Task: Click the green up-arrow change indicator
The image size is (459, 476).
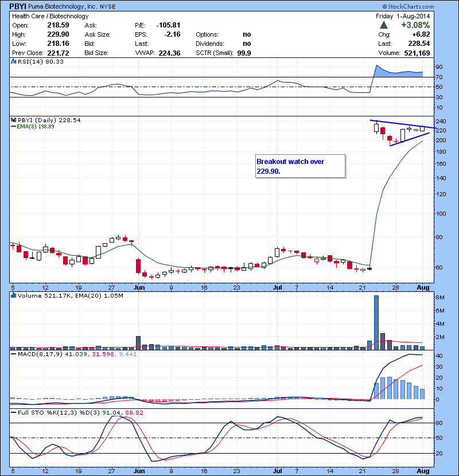Action: coord(384,25)
